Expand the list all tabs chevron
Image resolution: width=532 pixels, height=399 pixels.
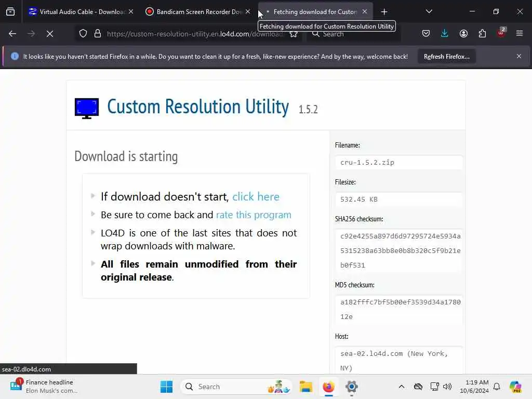click(x=429, y=12)
